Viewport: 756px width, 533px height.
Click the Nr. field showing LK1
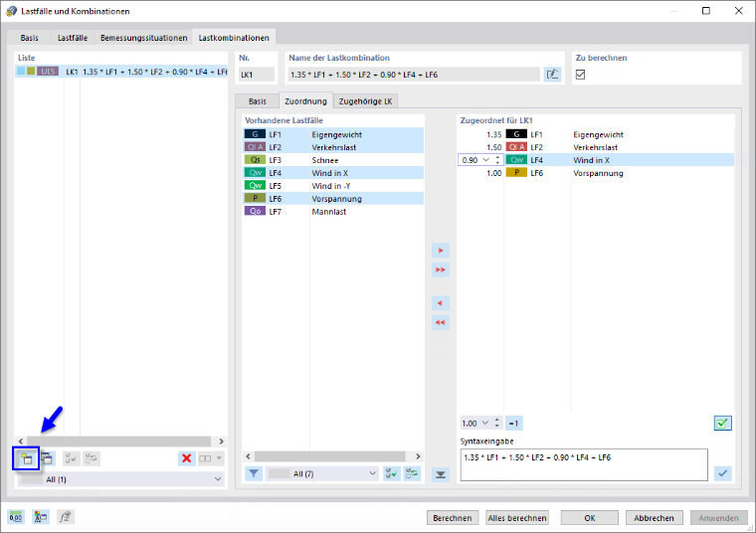point(257,75)
